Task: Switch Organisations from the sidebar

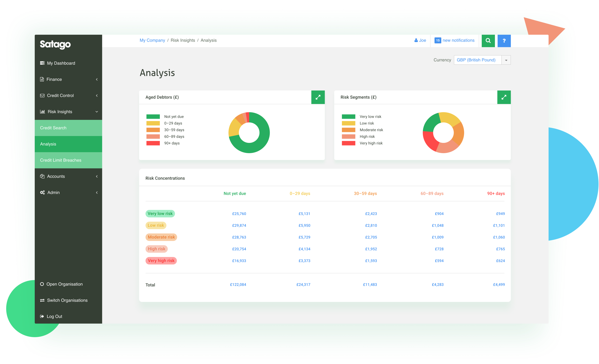Action: (x=67, y=300)
